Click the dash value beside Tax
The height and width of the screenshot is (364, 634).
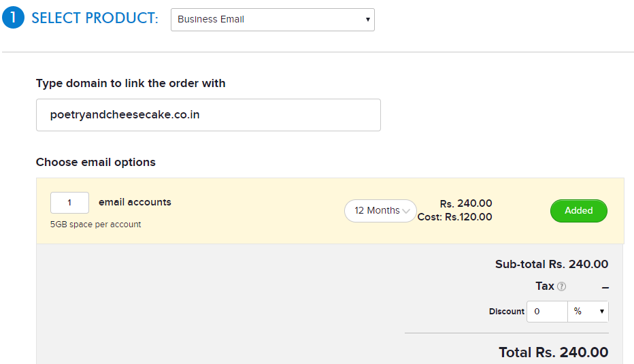(x=605, y=288)
